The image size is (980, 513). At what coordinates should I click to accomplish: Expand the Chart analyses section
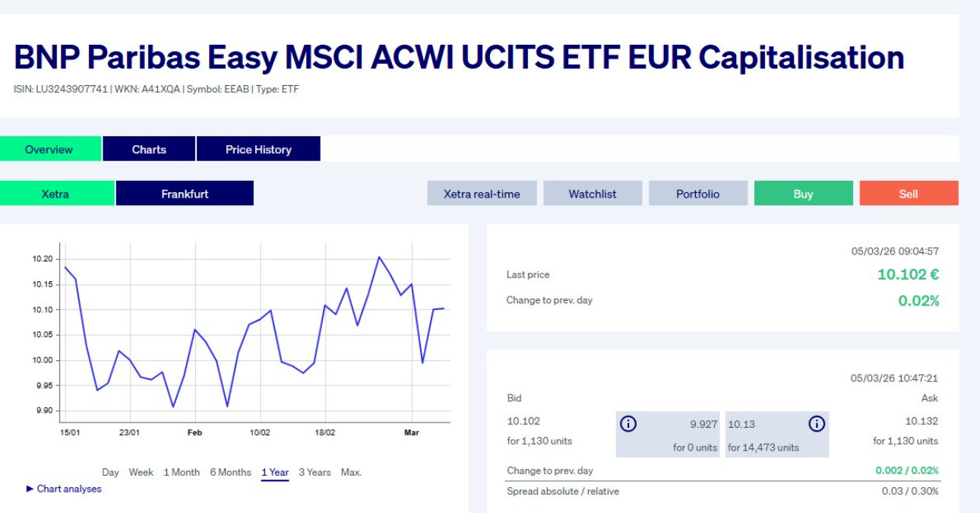click(64, 489)
